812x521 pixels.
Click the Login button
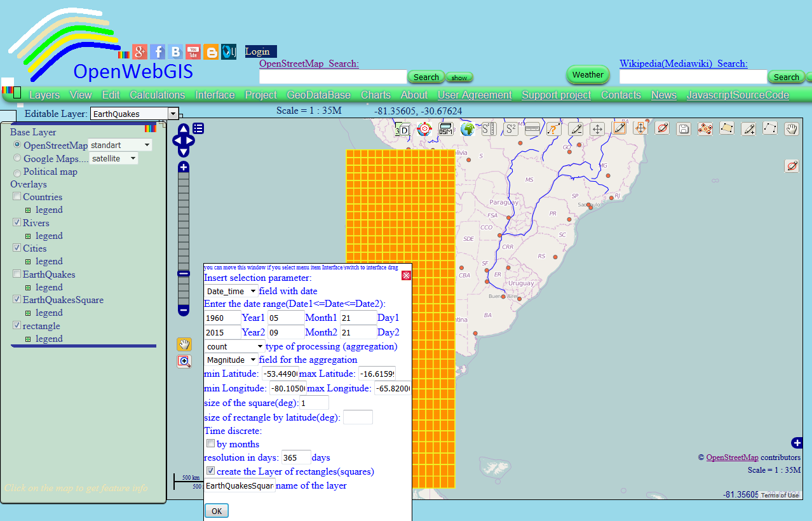pyautogui.click(x=261, y=51)
